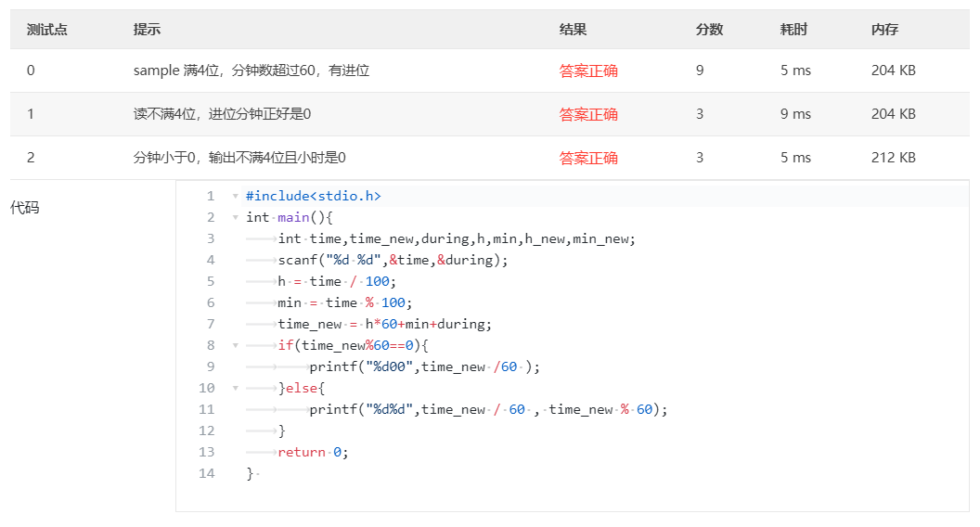Click 答案正确 result for test point 1
Image resolution: width=980 pixels, height=527 pixels.
(x=588, y=114)
